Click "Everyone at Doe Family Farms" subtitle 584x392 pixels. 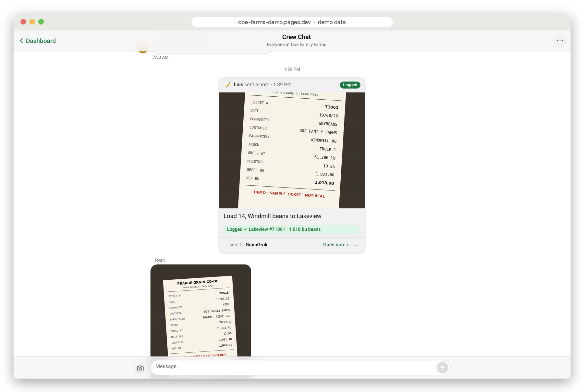pyautogui.click(x=297, y=45)
